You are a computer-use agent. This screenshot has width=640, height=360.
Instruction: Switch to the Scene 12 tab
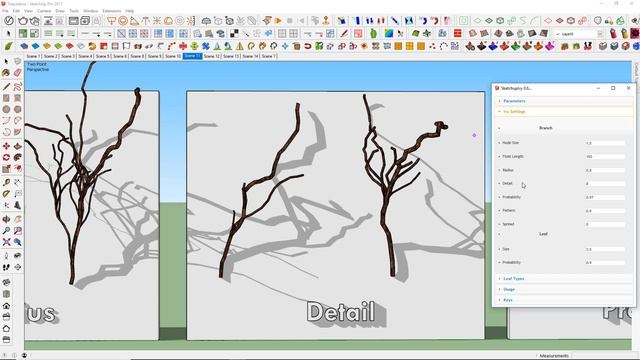coord(211,56)
